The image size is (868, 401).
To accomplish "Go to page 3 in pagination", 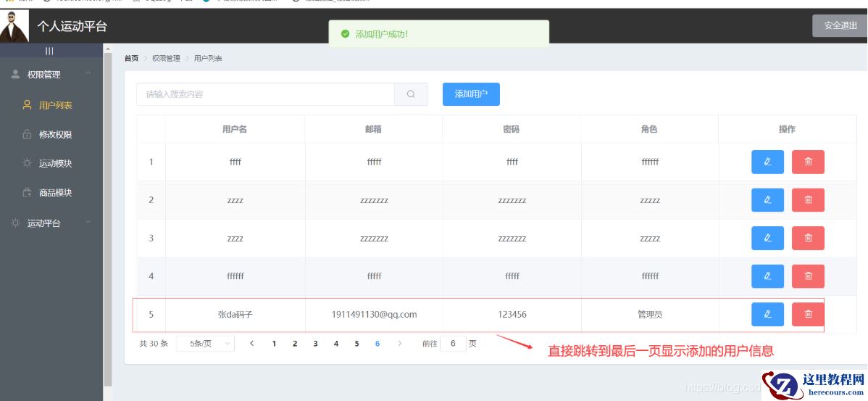I will [315, 344].
